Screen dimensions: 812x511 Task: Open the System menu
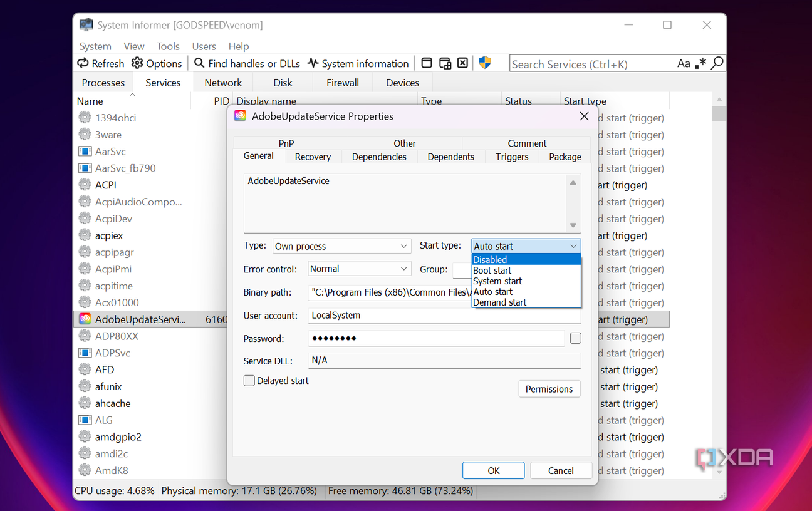[95, 46]
